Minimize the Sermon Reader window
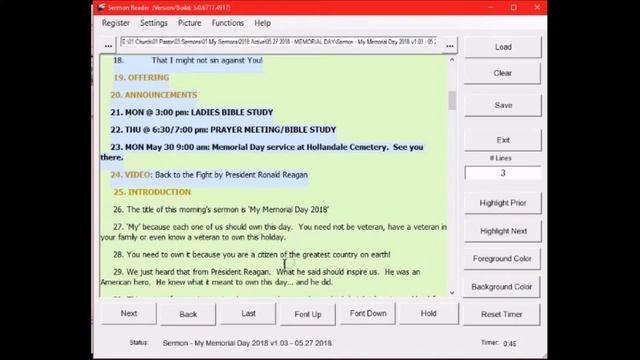The width and height of the screenshot is (640, 360). pyautogui.click(x=491, y=7)
